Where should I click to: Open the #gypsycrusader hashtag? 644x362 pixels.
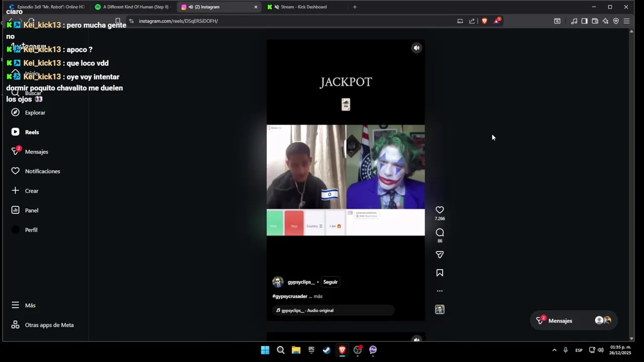(290, 296)
